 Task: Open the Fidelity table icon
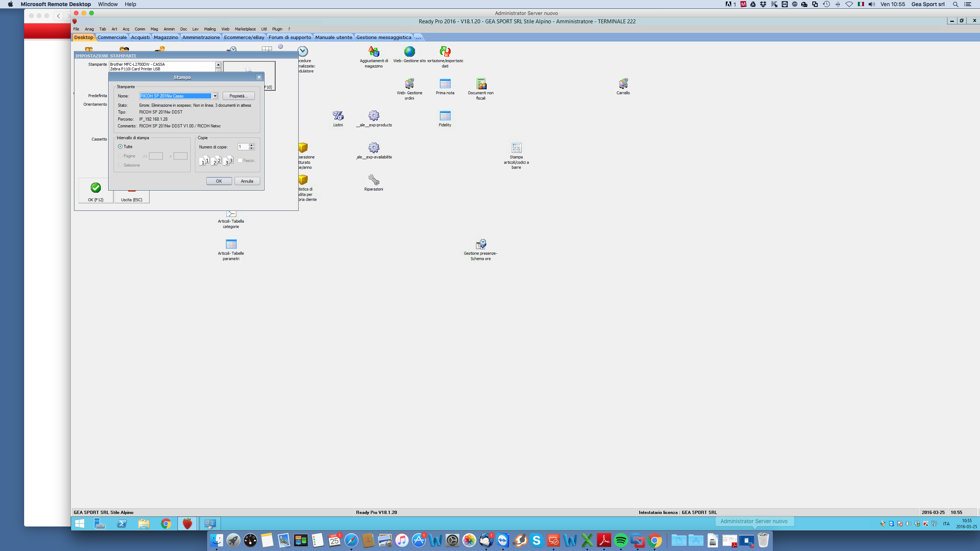[x=445, y=116]
